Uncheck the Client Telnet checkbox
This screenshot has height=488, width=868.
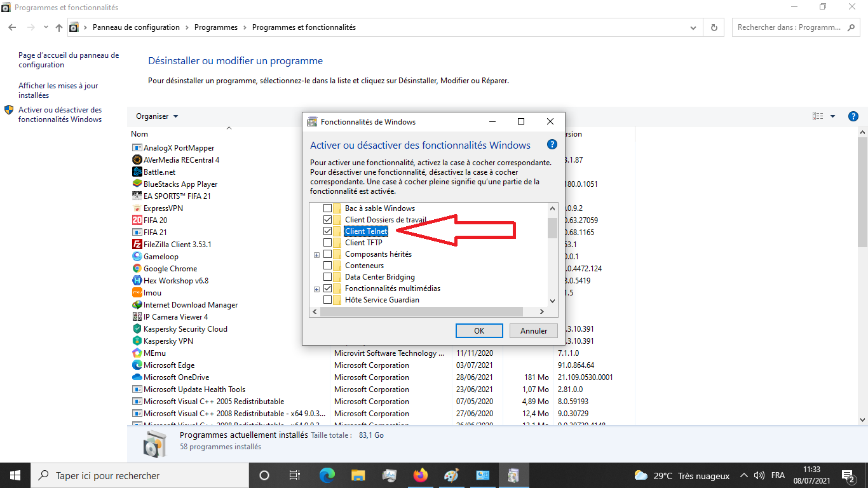pyautogui.click(x=327, y=231)
